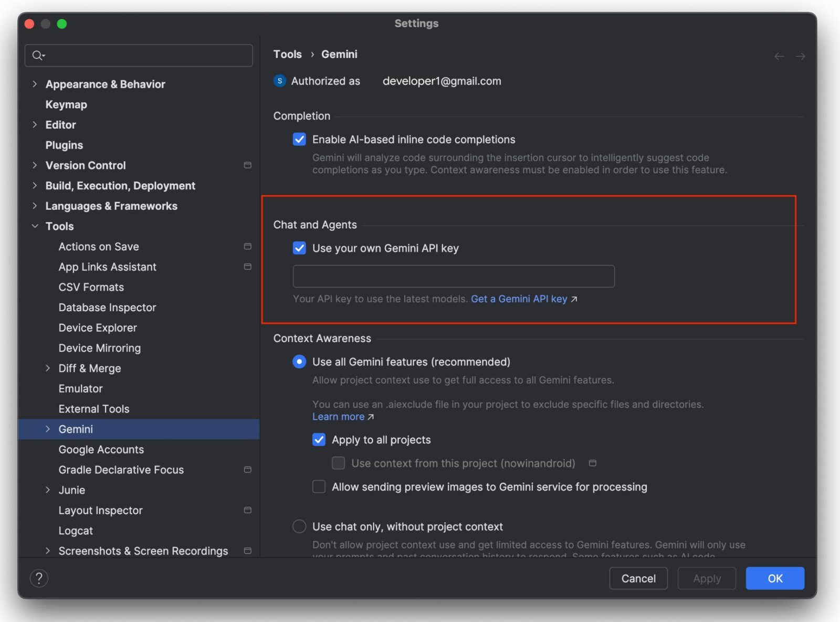
Task: Collapse the Tools tree section
Action: [35, 226]
